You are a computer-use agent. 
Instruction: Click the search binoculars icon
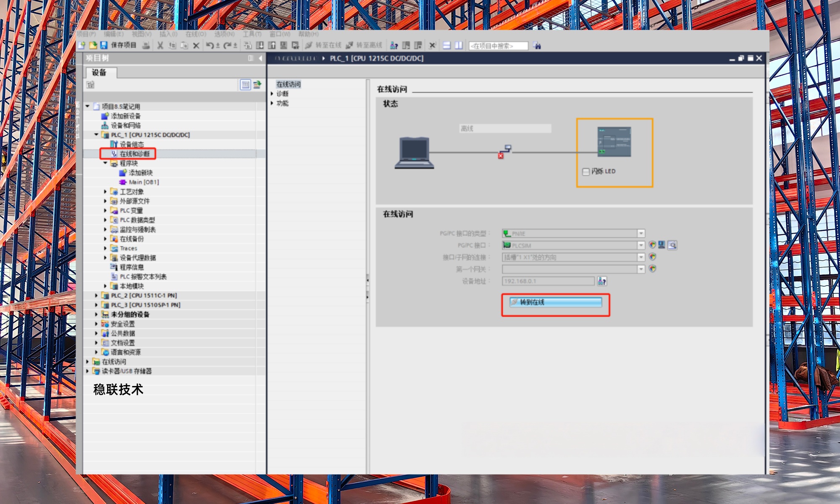[x=537, y=45]
